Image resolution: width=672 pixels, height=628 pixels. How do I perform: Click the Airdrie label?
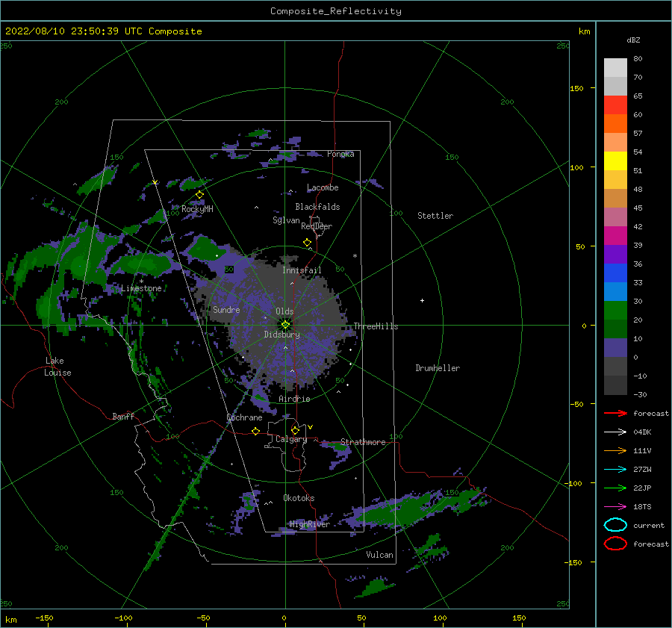click(294, 399)
